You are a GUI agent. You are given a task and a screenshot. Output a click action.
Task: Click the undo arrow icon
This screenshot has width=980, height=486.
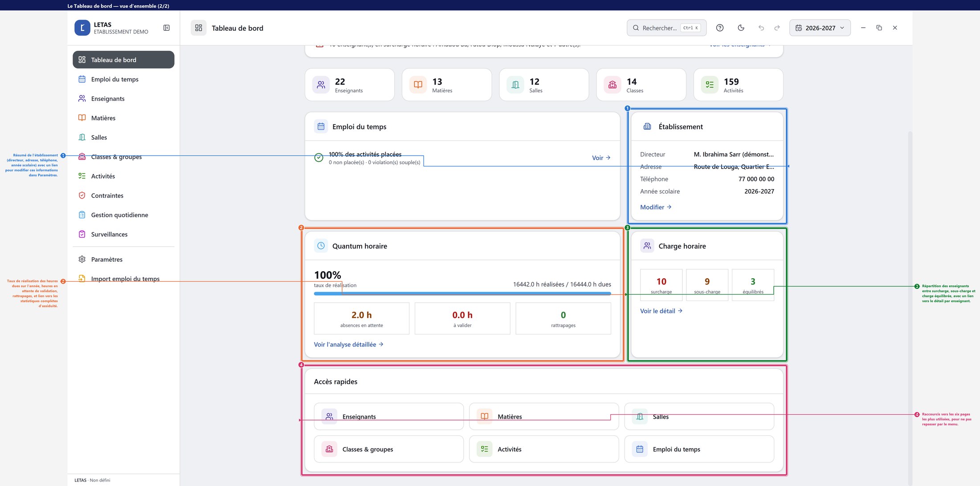pos(761,28)
